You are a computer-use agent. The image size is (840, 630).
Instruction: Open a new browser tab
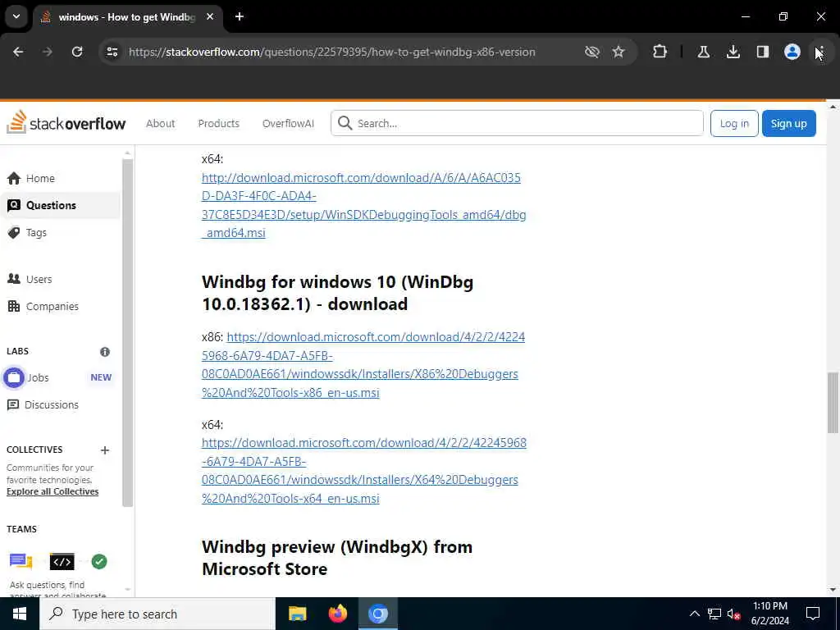click(x=240, y=16)
